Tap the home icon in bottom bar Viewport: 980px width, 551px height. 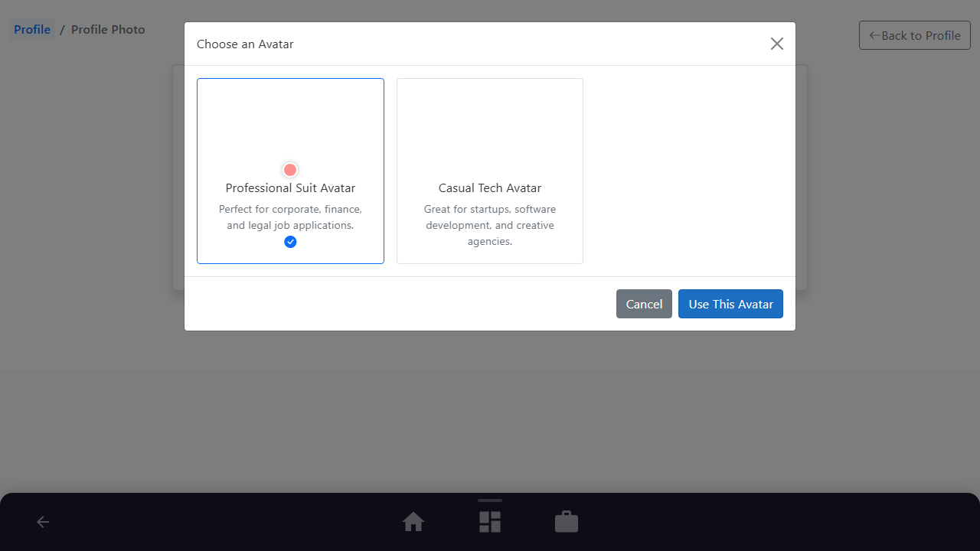coord(413,522)
